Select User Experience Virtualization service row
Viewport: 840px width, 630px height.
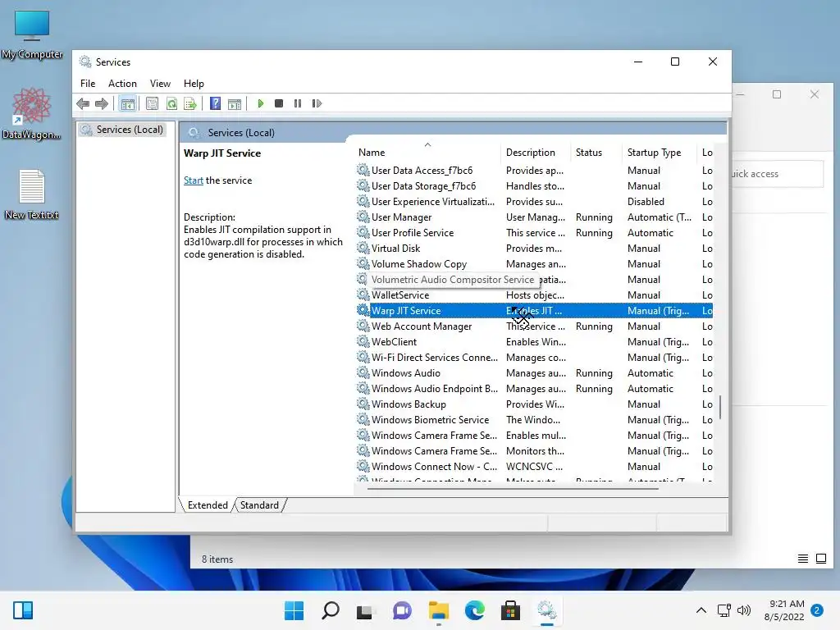point(533,202)
